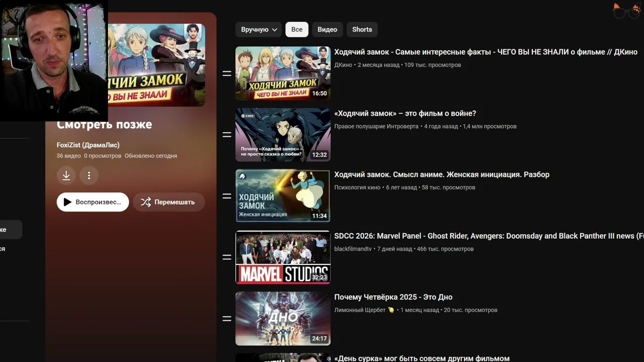The width and height of the screenshot is (644, 362).
Task: Click the 109 тыс. просмотров view count
Action: 433,65
